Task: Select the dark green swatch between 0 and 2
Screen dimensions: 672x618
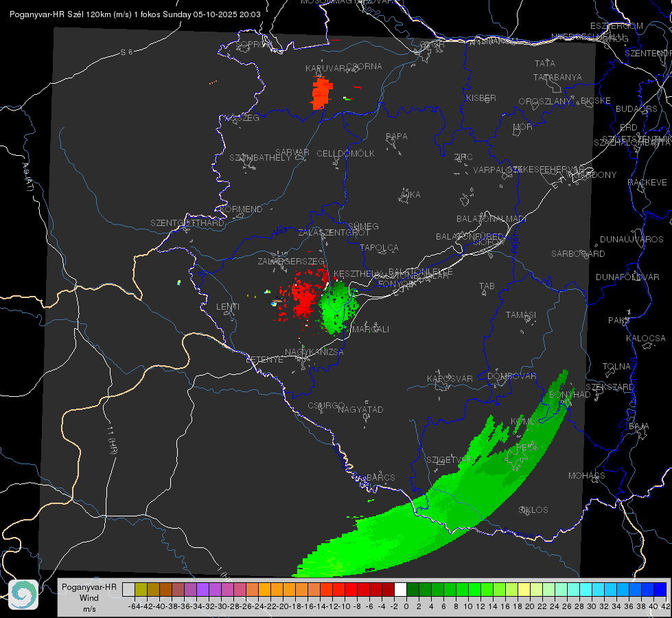Action: coord(413,589)
